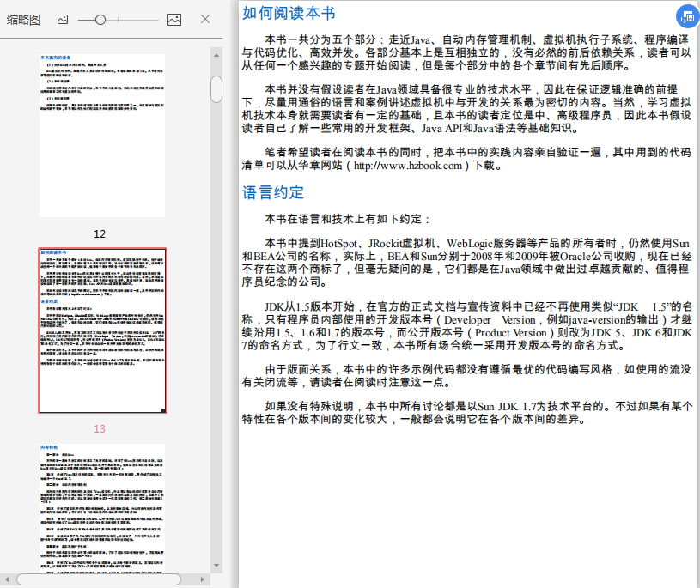Close the thumbnail panel
This screenshot has height=588, width=700.
(205, 19)
